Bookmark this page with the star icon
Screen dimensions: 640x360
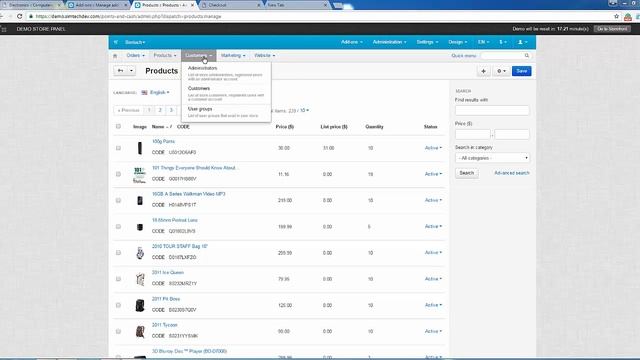tap(616, 16)
